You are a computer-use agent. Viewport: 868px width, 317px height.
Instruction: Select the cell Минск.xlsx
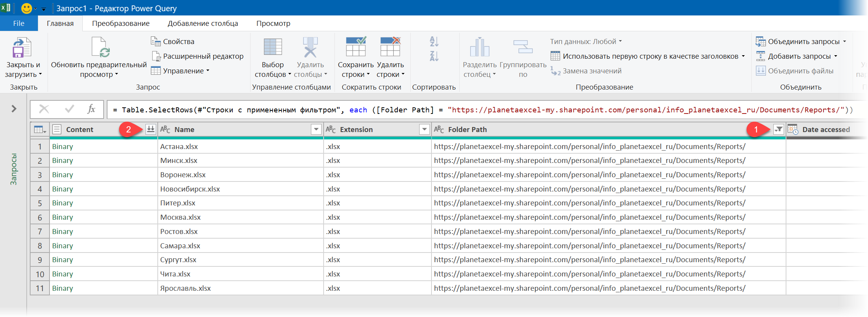[x=240, y=160]
